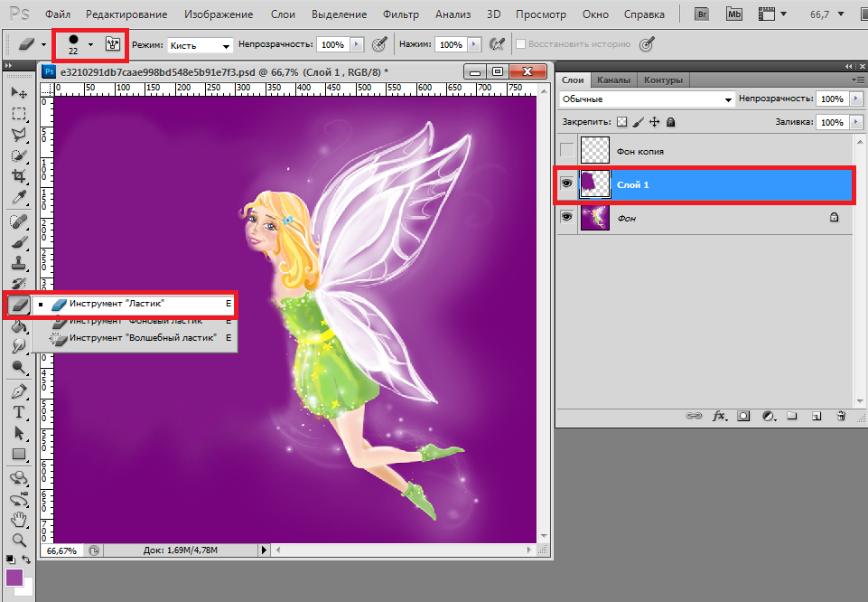Toggle lock all for the layer

670,122
